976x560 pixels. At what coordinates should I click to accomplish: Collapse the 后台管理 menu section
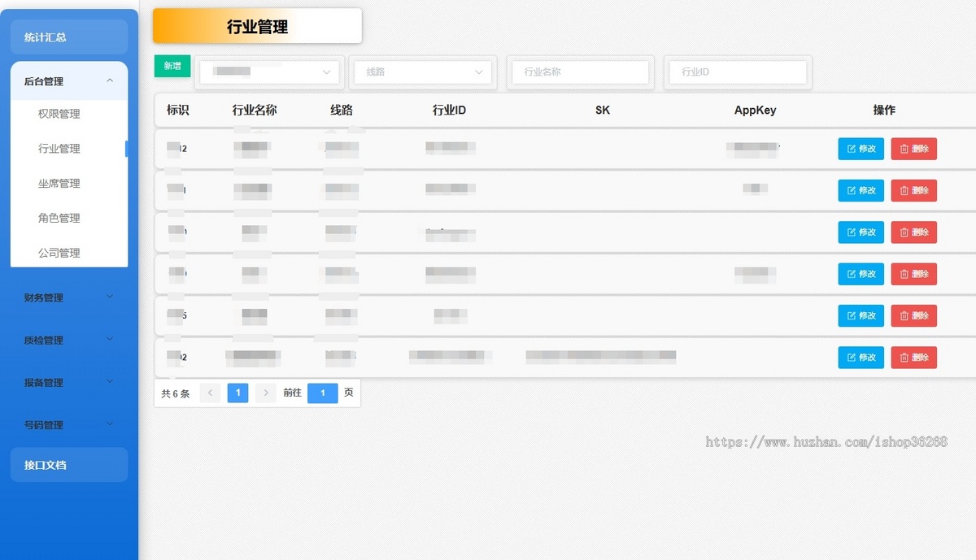(69, 81)
